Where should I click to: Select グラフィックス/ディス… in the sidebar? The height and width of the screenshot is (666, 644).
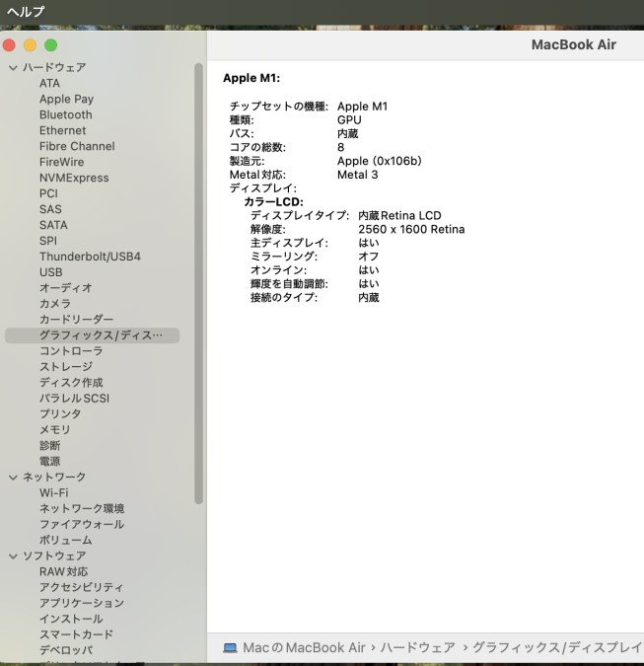(92, 335)
